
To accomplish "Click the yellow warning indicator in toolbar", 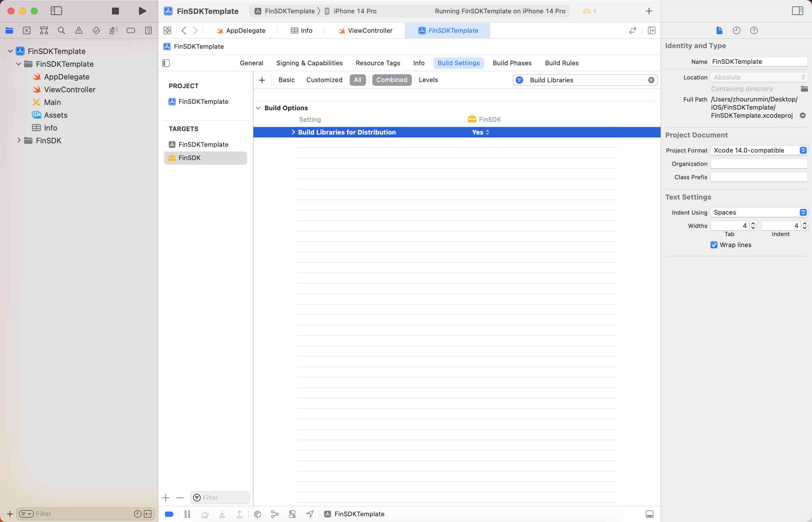I will click(x=589, y=11).
